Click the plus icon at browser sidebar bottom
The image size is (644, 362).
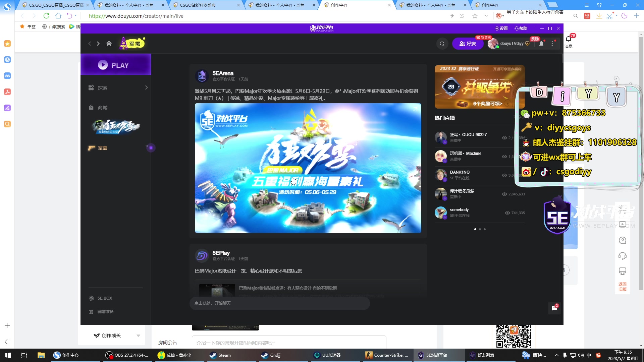click(x=7, y=325)
